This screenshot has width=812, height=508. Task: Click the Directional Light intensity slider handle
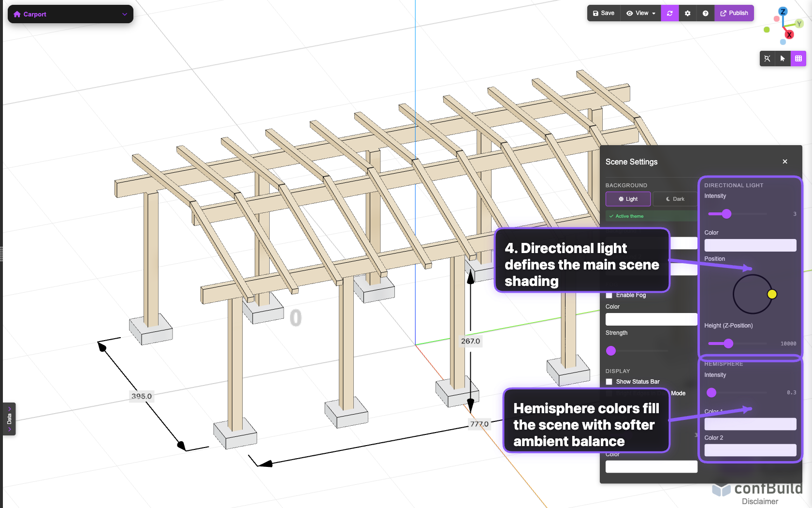(726, 214)
